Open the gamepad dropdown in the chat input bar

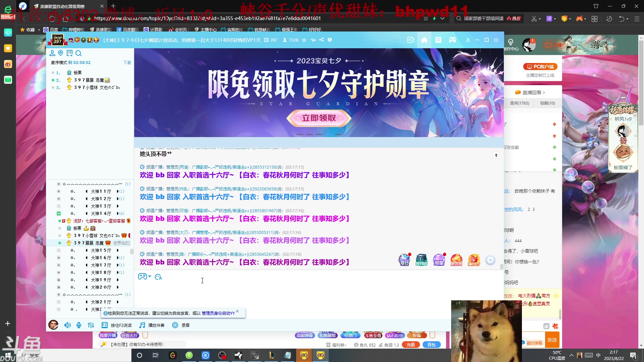click(145, 277)
